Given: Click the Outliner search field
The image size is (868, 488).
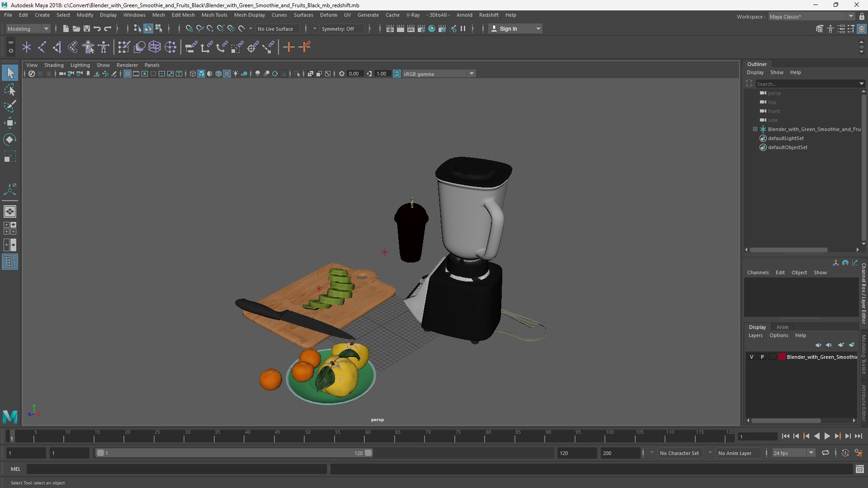Looking at the screenshot, I should 807,84.
